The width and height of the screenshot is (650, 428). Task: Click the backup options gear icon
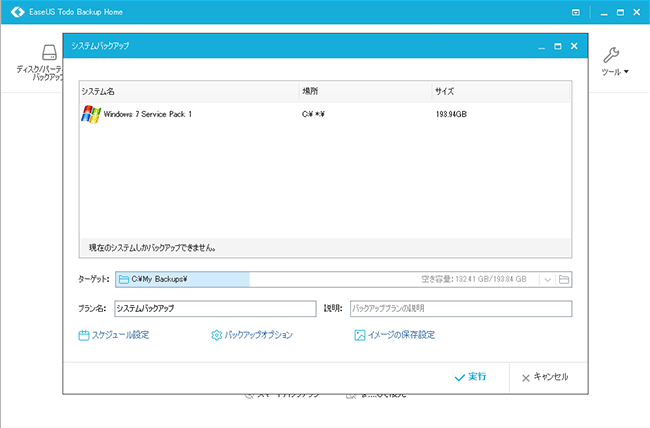[216, 335]
